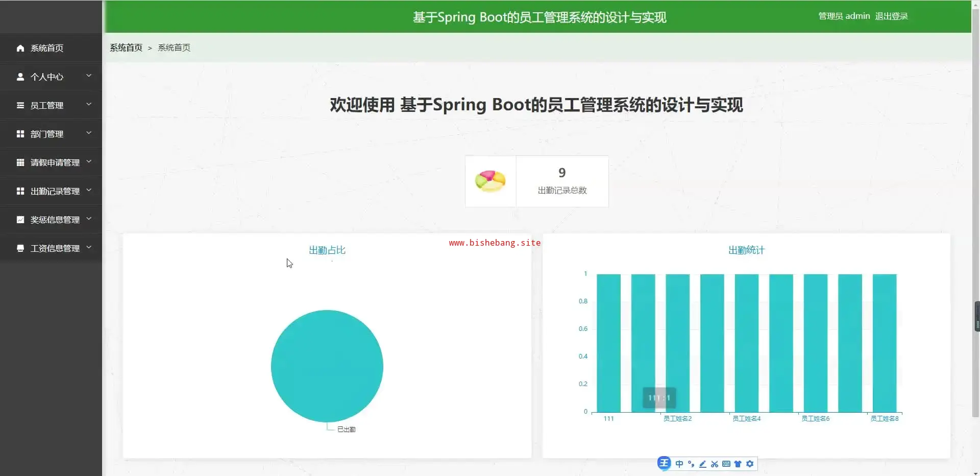
Task: Open the 工资信息管理 sidebar menu
Action: pos(51,248)
